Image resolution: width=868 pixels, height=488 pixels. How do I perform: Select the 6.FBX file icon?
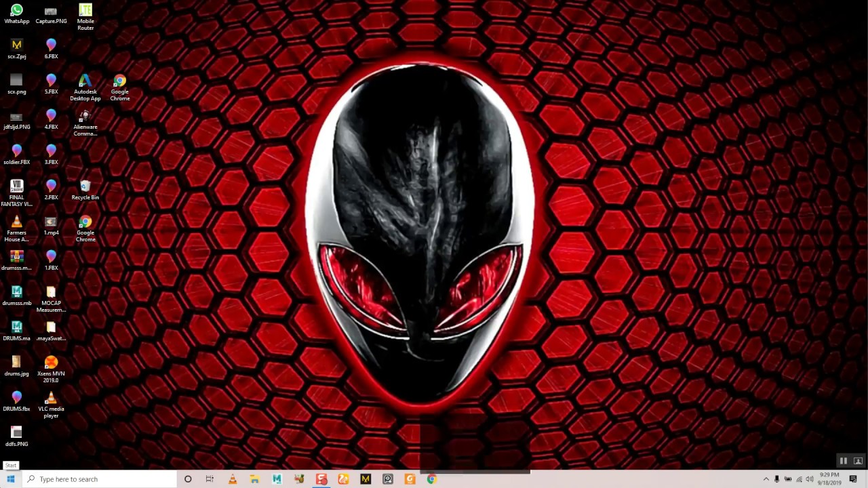pyautogui.click(x=51, y=49)
